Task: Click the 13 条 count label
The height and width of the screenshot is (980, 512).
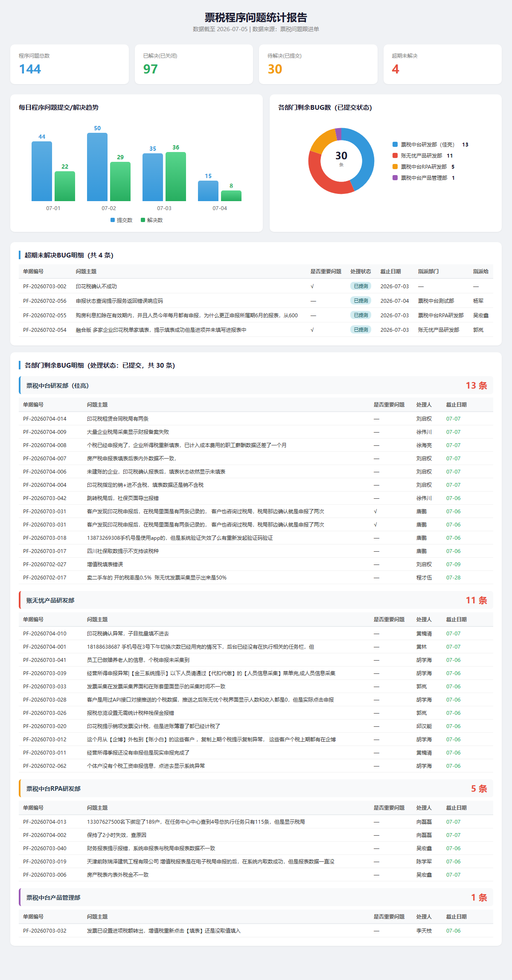Action: point(476,385)
